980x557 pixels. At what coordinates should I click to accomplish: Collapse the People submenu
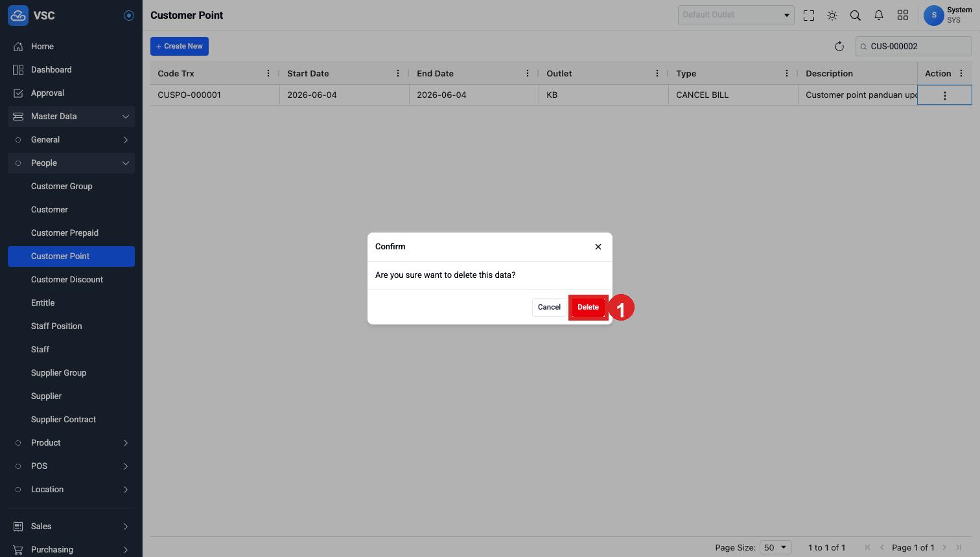point(71,163)
